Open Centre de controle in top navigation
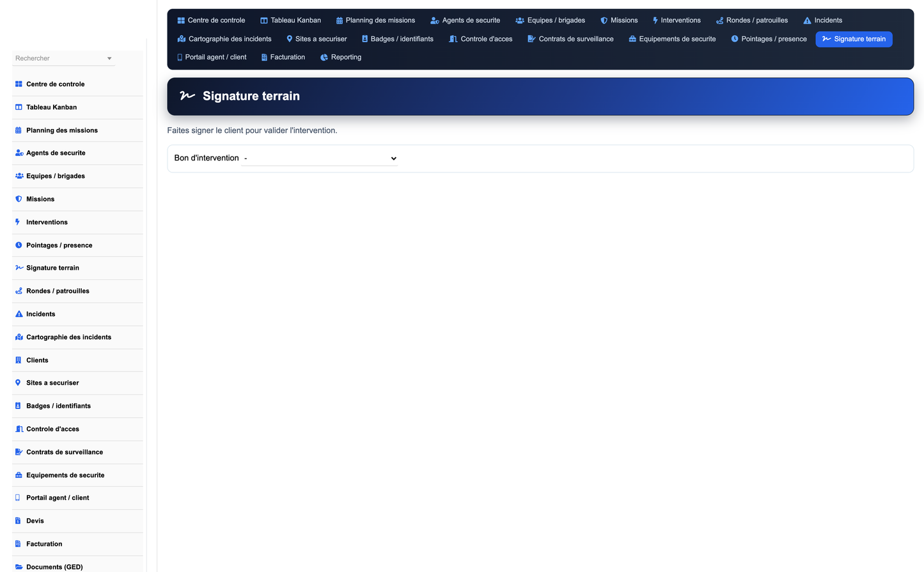 point(211,20)
